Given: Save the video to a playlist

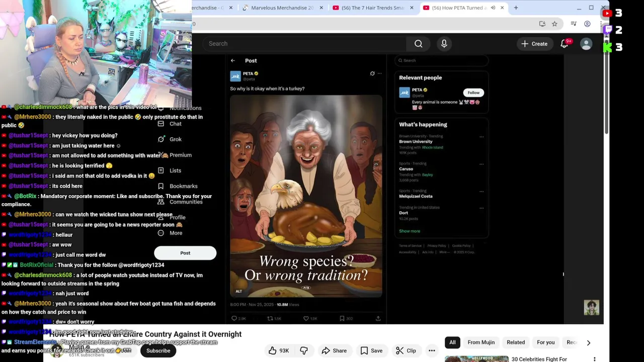Looking at the screenshot, I should pyautogui.click(x=371, y=350).
